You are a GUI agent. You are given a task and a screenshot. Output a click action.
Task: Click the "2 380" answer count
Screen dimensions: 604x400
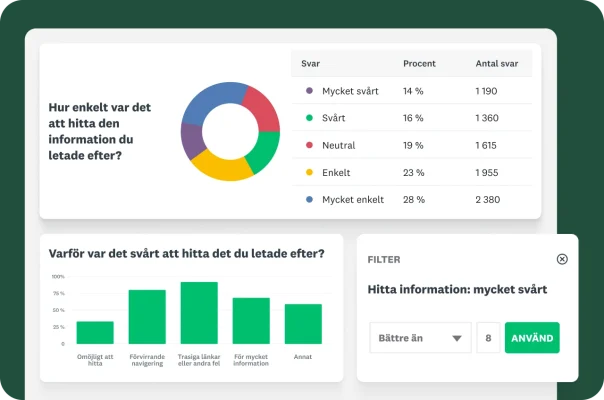[x=488, y=200]
